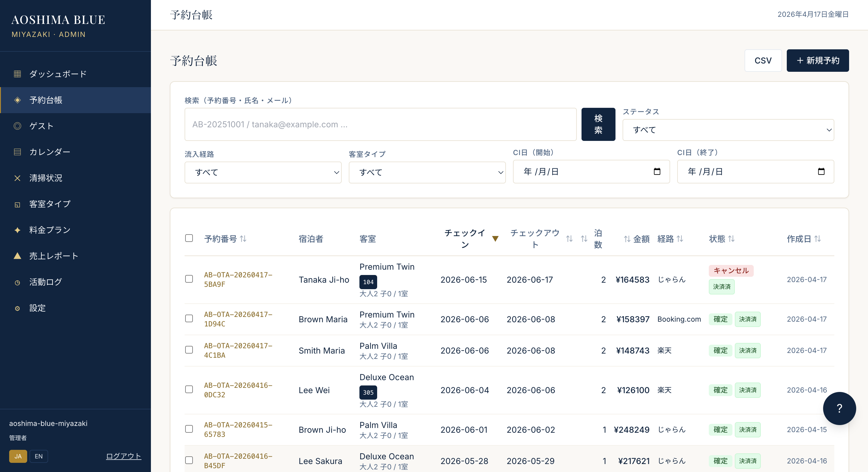Open 活動ログ in sidebar
The width and height of the screenshot is (868, 472).
[x=76, y=282]
